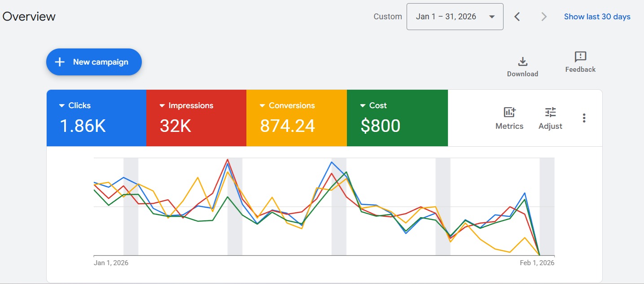Expand the dropdown arrow beside Conversions
Viewport: 644px width, 284px height.
263,106
